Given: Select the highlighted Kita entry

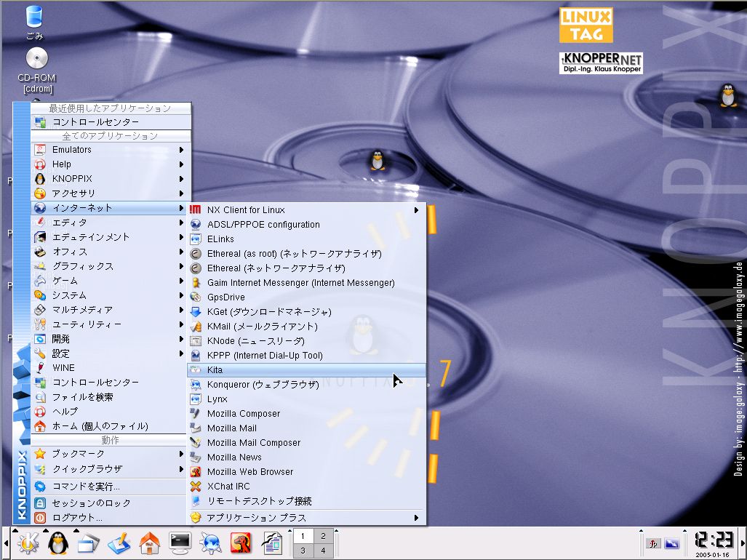Looking at the screenshot, I should click(x=306, y=370).
